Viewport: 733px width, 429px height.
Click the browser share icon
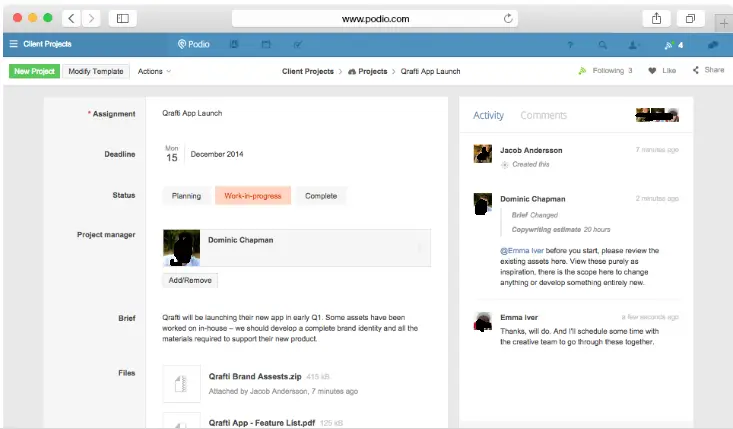(x=656, y=19)
